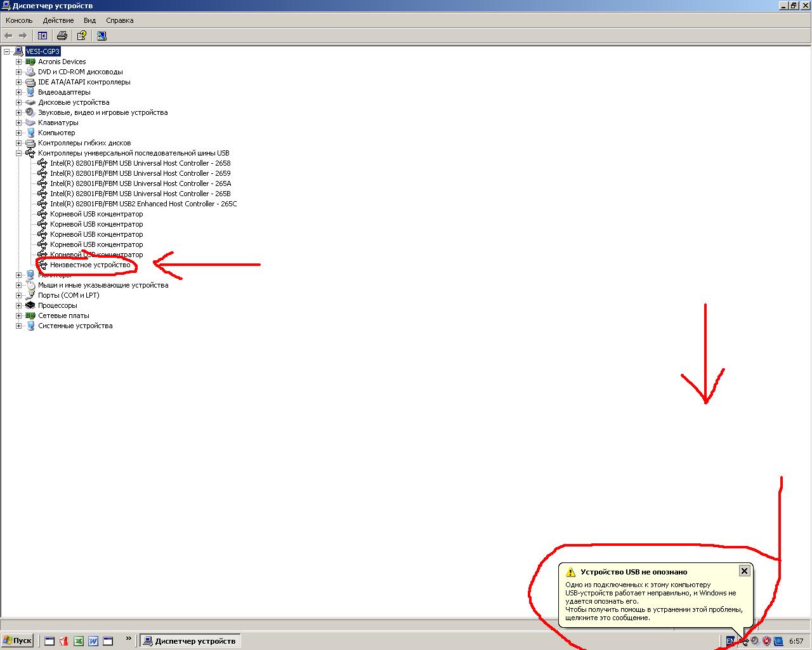Open the Действие menu

coord(58,20)
